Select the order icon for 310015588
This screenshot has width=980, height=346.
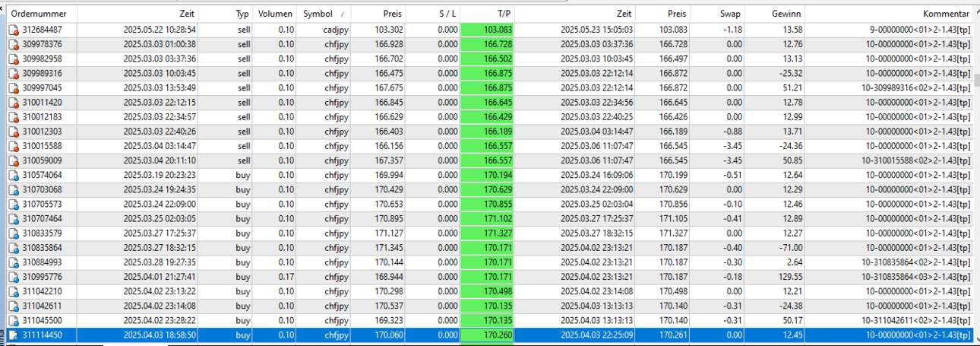tap(13, 146)
